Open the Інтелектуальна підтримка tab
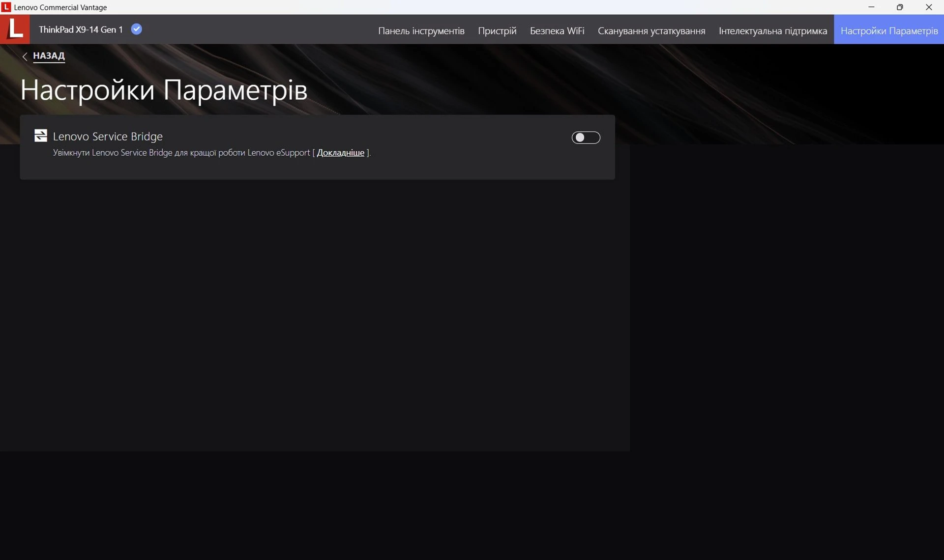 773,30
